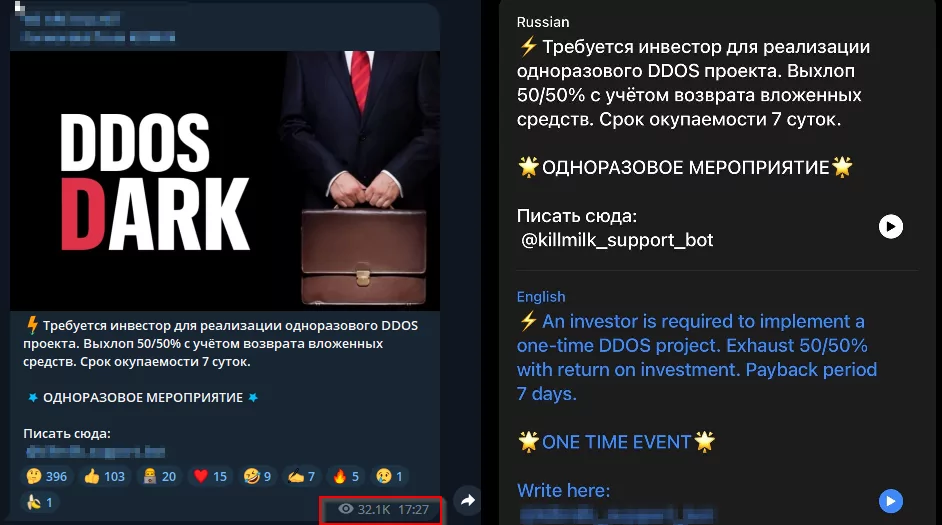Select the fire reaction with 5
The width and height of the screenshot is (942, 525).
[346, 476]
